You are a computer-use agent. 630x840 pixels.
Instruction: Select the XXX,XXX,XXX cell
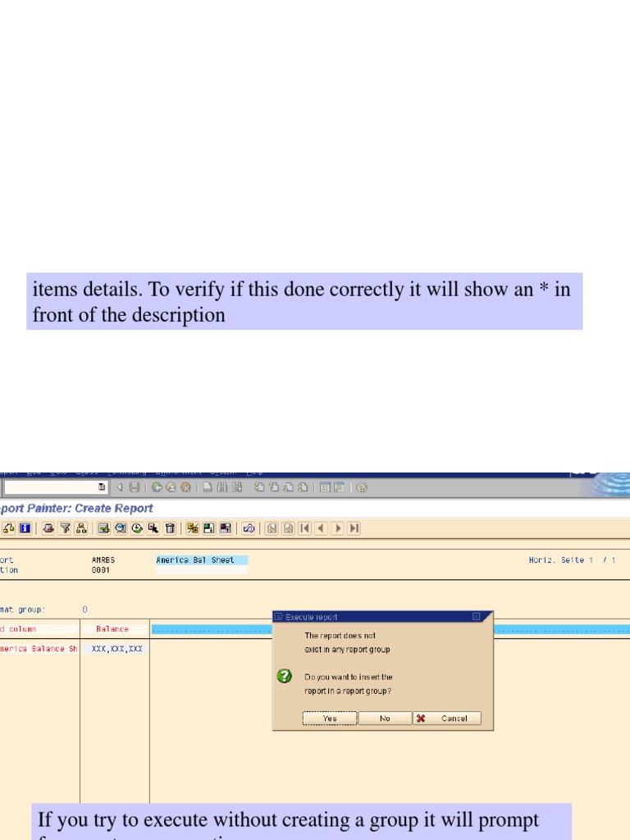[x=116, y=649]
